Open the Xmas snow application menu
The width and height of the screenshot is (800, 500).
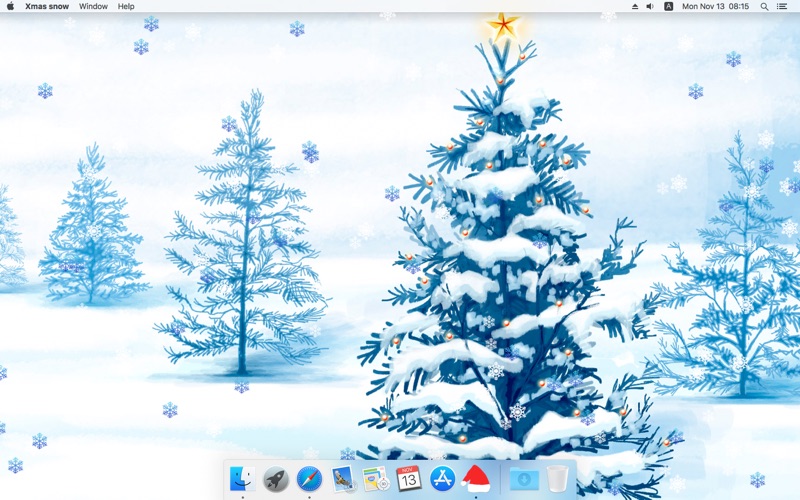coord(47,6)
